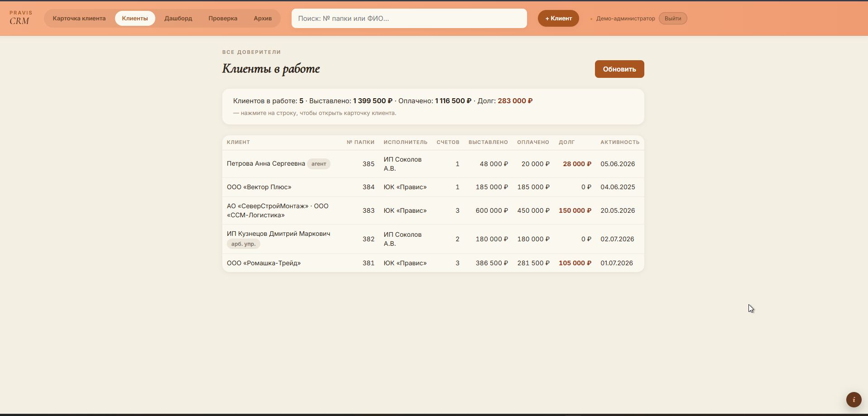Screen dimensions: 868x416
Task: Click the activity date 02.07.2026
Action: point(617,239)
